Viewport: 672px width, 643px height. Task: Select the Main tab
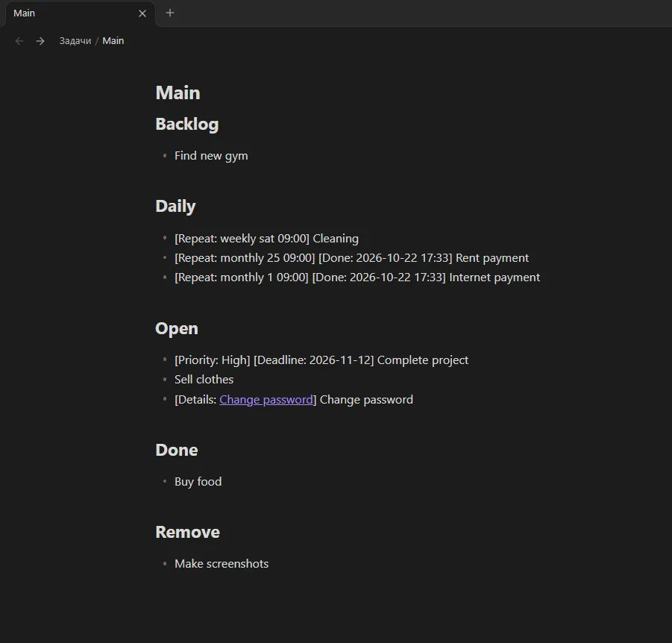pos(80,13)
